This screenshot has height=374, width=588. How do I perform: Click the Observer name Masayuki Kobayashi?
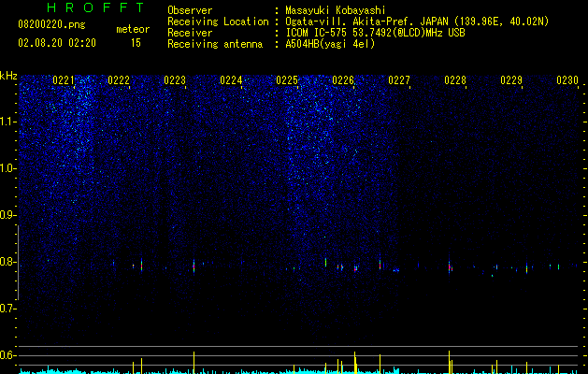pyautogui.click(x=336, y=10)
